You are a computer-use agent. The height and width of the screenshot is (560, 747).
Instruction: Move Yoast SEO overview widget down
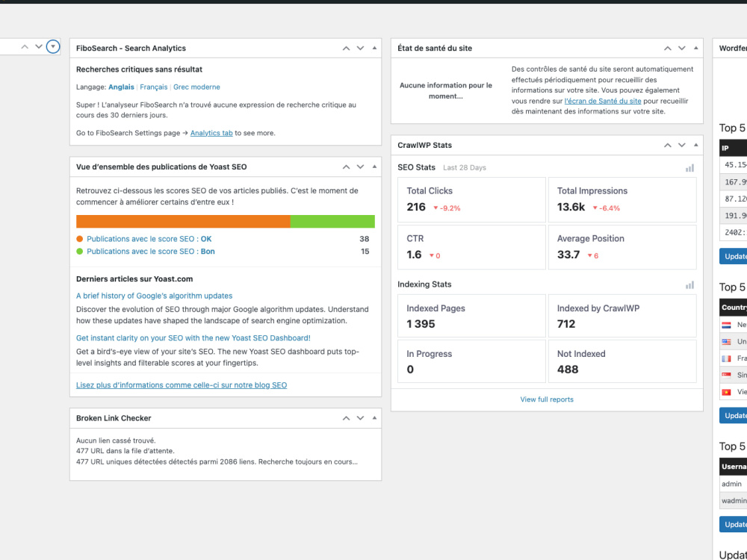[360, 167]
